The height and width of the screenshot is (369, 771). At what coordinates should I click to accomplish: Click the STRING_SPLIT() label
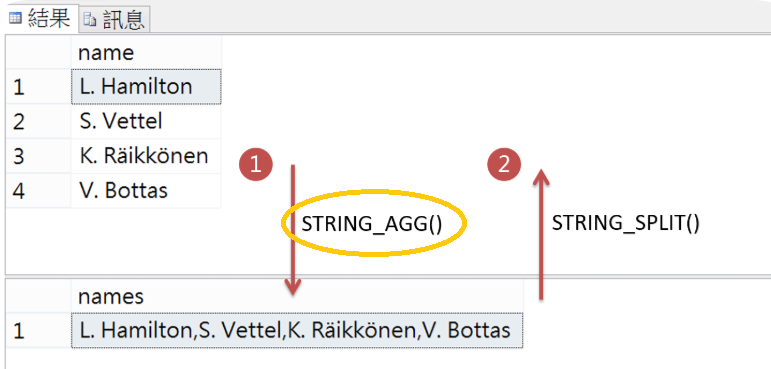pos(625,223)
